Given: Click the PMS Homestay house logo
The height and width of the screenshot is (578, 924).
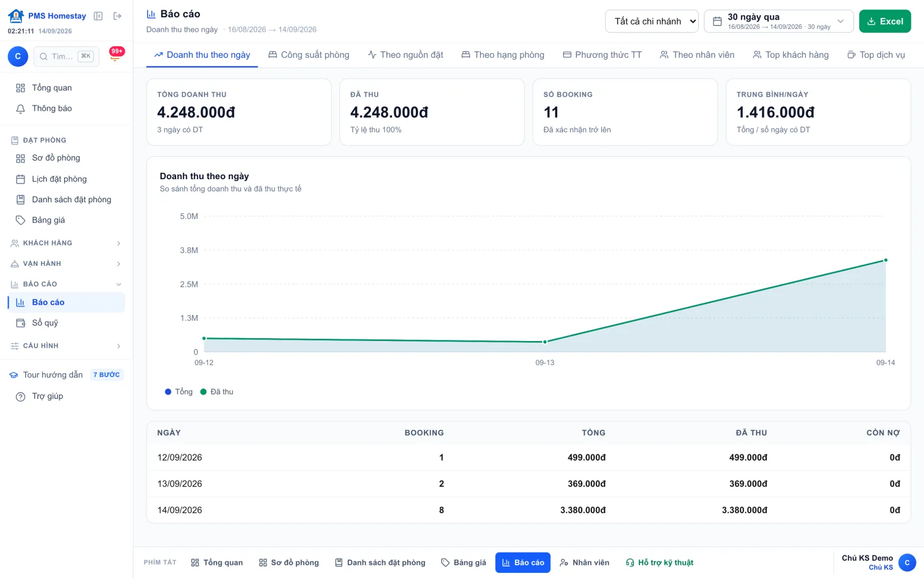Looking at the screenshot, I should pyautogui.click(x=16, y=16).
